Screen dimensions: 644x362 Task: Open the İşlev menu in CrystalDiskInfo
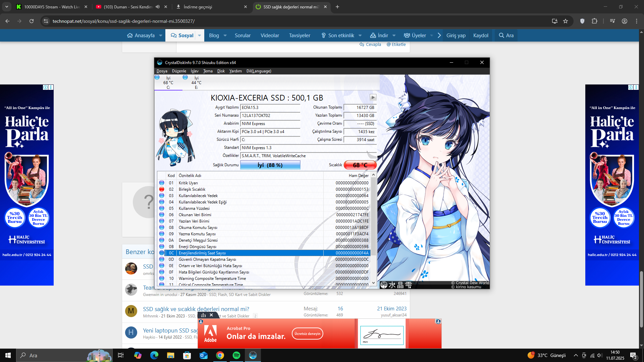[x=195, y=71]
